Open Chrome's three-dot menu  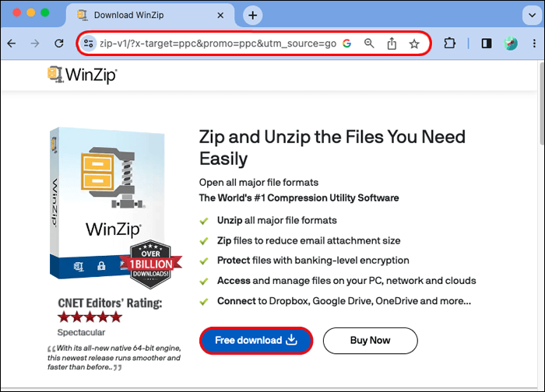[534, 44]
